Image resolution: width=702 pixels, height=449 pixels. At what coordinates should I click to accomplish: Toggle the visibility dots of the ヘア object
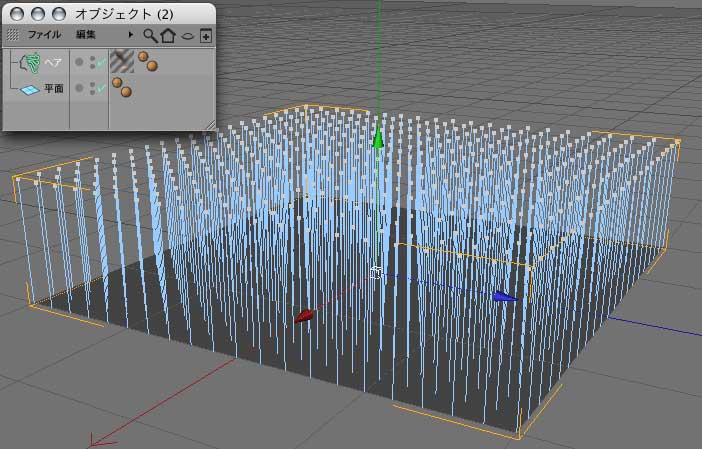click(x=93, y=62)
